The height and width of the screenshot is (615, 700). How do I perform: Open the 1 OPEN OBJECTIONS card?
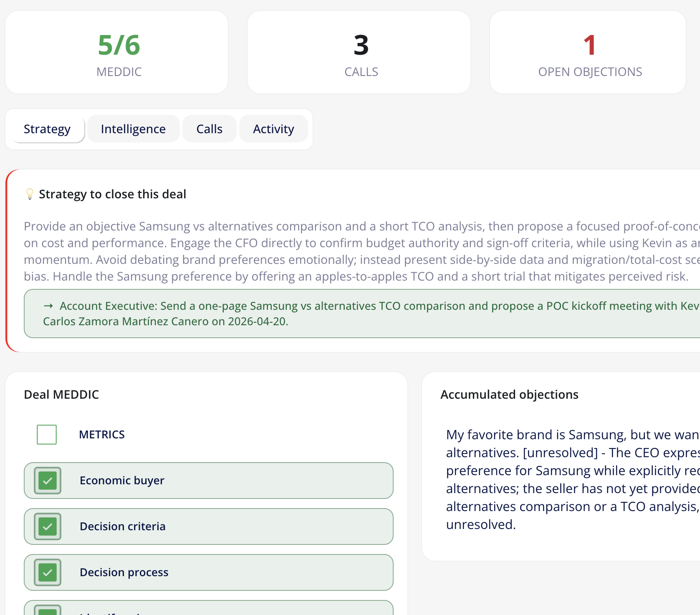[x=588, y=52]
